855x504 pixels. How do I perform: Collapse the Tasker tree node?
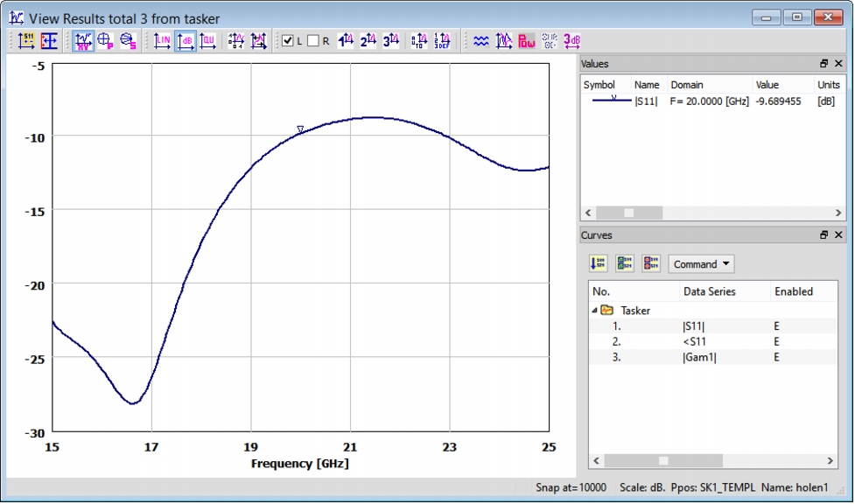point(594,311)
